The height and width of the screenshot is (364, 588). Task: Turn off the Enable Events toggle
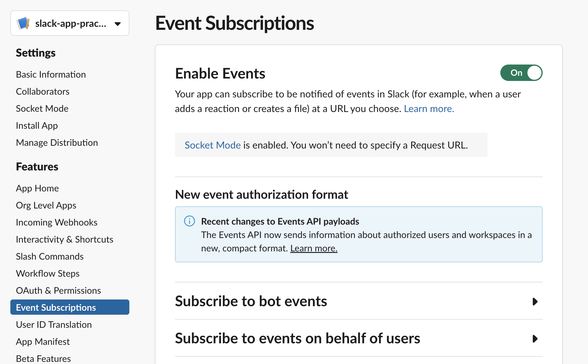coord(521,73)
